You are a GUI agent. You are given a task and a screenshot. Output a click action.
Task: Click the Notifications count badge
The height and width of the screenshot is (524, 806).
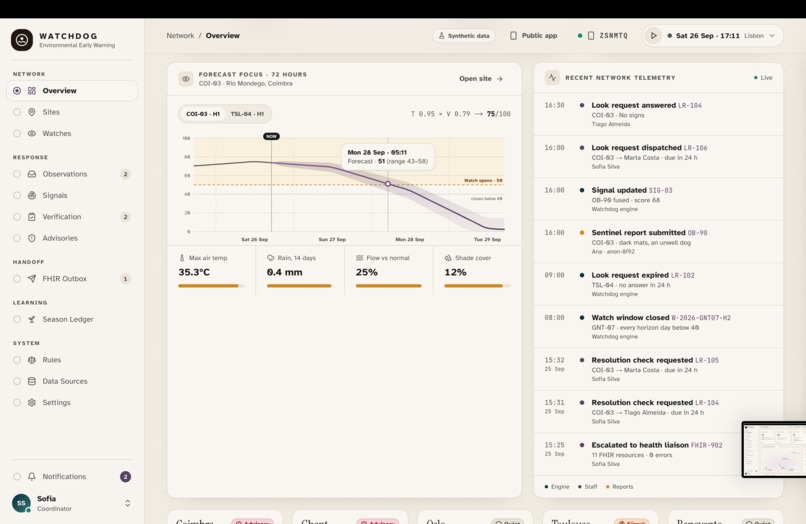pyautogui.click(x=125, y=477)
